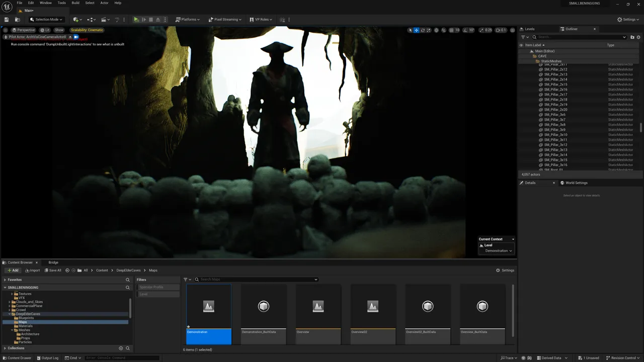Click add collection plus icon
The width and height of the screenshot is (644, 362).
(x=121, y=348)
